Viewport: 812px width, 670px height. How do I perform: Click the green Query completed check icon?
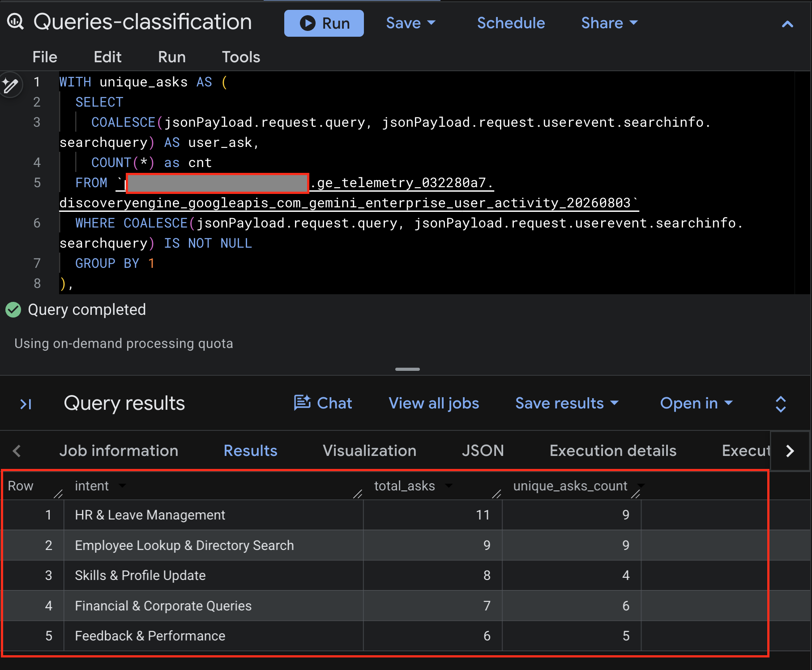13,309
